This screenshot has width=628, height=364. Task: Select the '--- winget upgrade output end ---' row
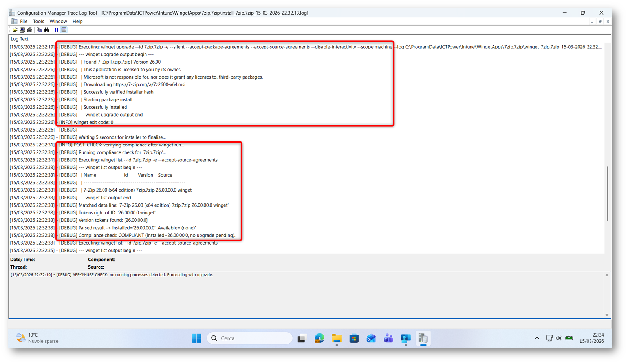pos(306,115)
